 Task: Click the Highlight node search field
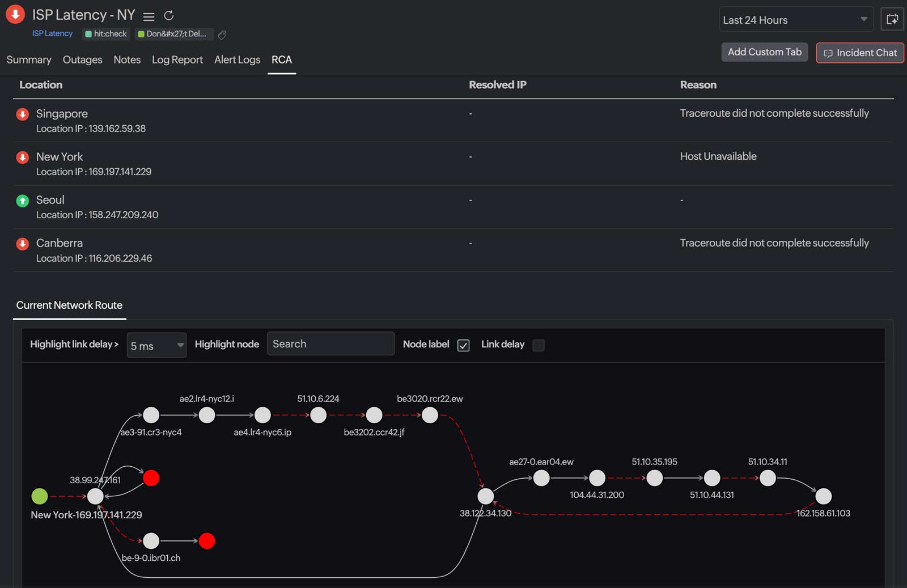pos(330,344)
